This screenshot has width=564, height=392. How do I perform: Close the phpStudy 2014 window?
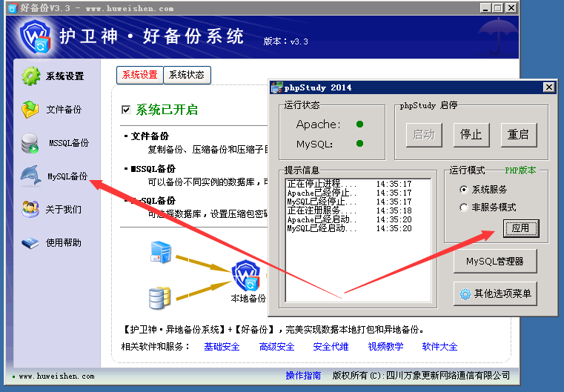[549, 87]
